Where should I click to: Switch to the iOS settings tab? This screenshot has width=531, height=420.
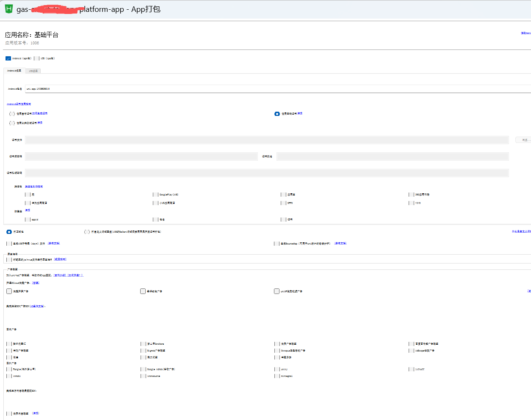click(x=33, y=71)
